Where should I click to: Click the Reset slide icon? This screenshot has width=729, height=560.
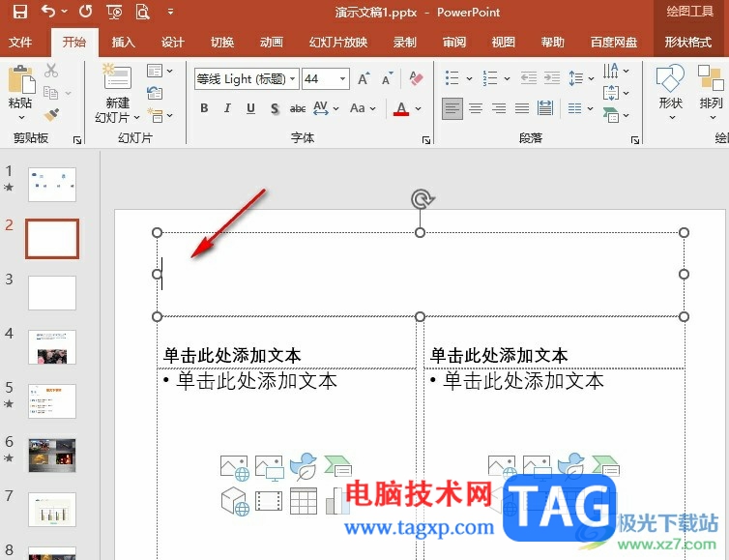[x=155, y=93]
